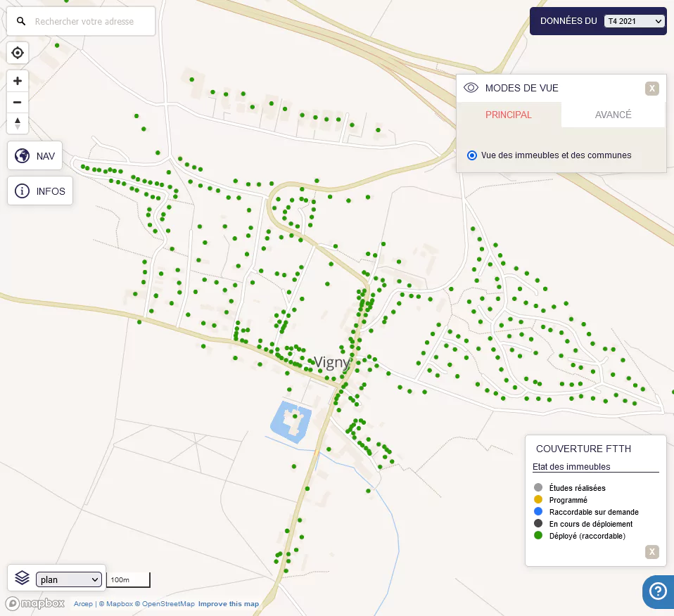Switch to the AVANCÉ tab
The height and width of the screenshot is (616, 674).
[613, 115]
